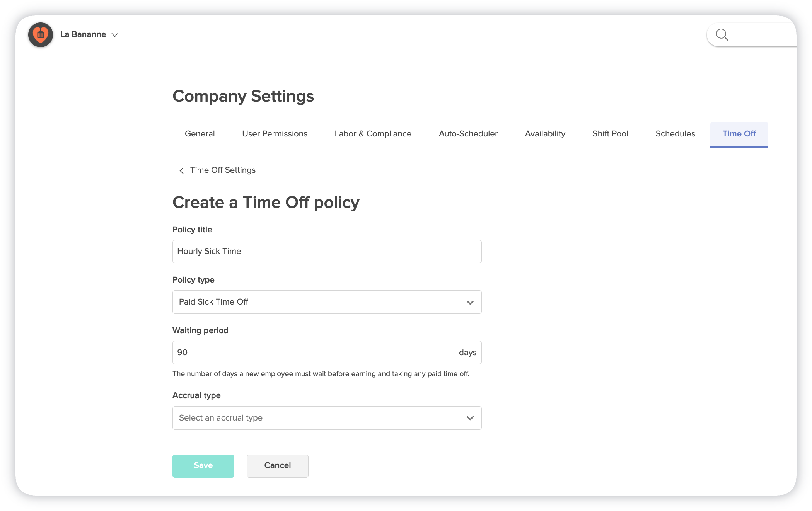The height and width of the screenshot is (511, 812).
Task: Click the Schedules tab in Company Settings
Action: [676, 134]
